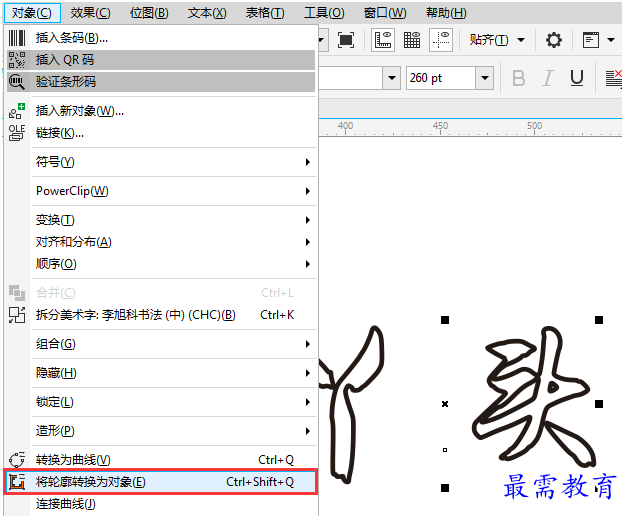Screen dimensions: 625x518
Task: Click the outline to object icon
Action: click(x=17, y=482)
